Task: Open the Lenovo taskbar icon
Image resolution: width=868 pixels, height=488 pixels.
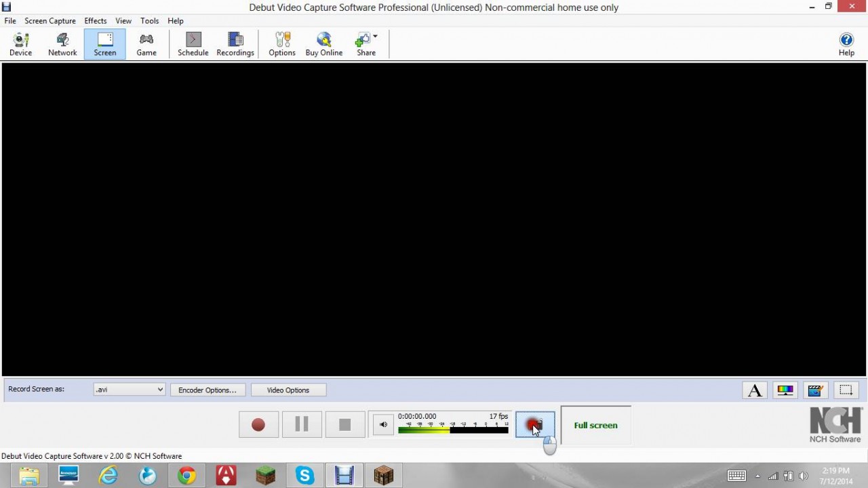Action: click(x=68, y=476)
